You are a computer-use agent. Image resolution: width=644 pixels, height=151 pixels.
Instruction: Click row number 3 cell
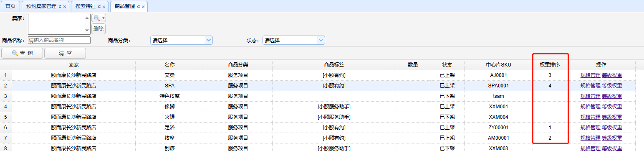tap(6, 96)
